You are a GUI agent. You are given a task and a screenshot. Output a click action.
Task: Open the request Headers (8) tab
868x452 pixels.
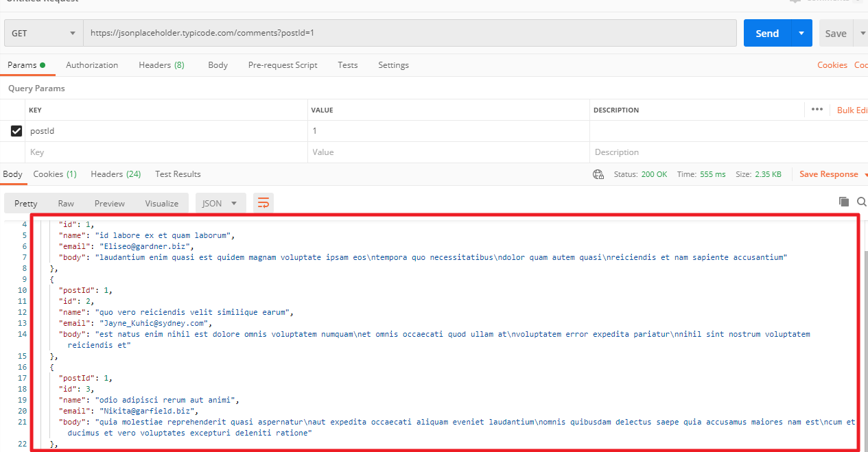click(161, 65)
